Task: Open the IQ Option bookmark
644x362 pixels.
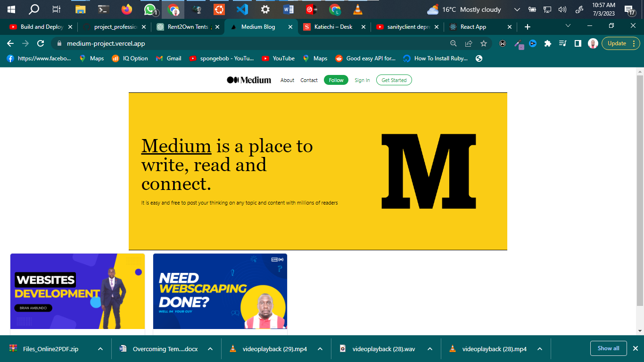Action: click(130, 58)
